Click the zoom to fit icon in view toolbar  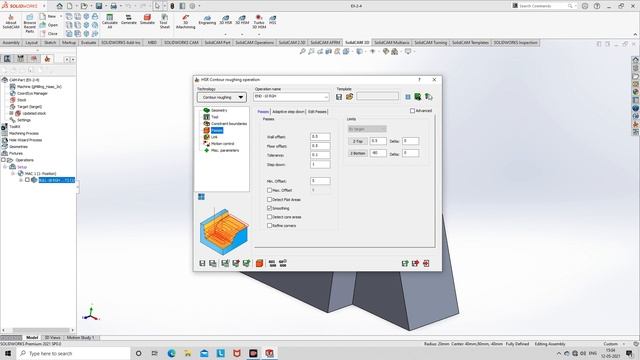[x=302, y=51]
